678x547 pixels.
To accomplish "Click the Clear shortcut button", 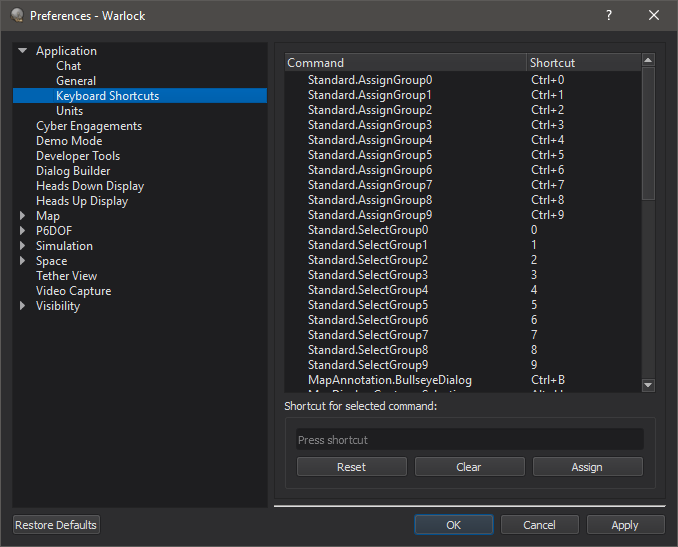I will pos(469,467).
